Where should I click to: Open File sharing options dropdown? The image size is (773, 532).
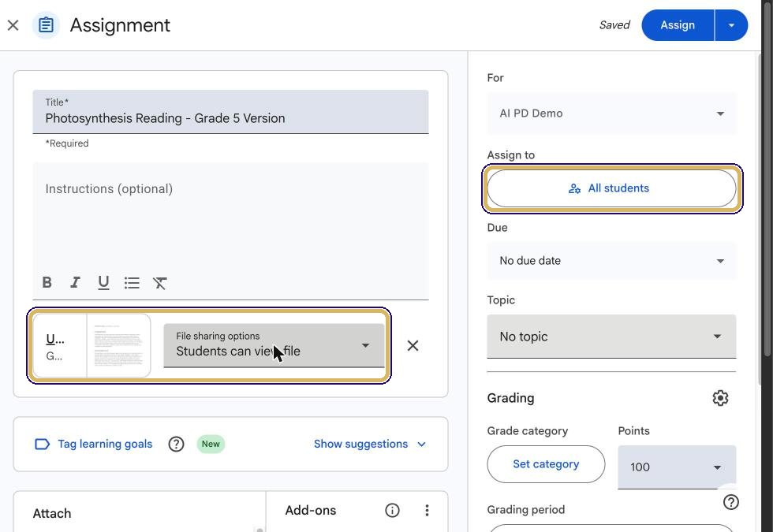pos(274,345)
